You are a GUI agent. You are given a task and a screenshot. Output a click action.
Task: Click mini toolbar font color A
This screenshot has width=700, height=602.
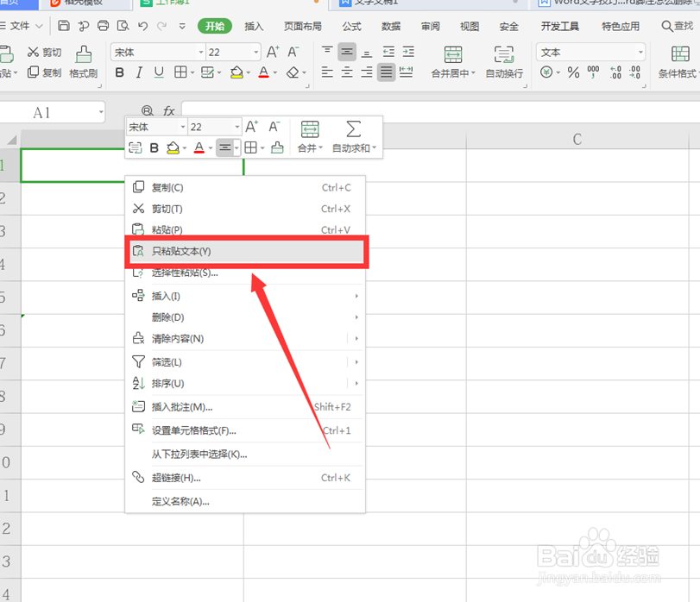(199, 147)
